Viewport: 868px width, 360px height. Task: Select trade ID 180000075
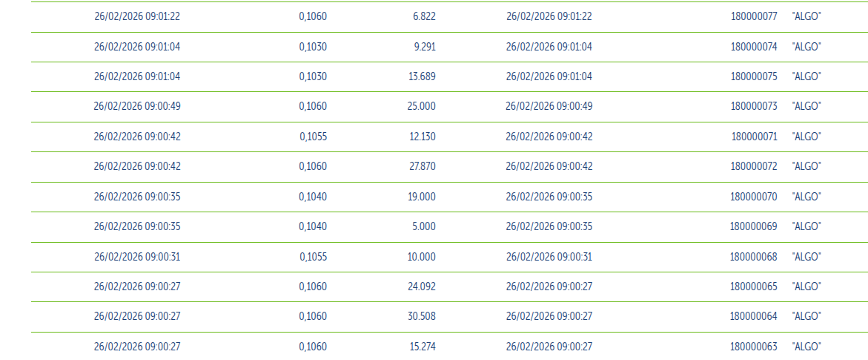pyautogui.click(x=753, y=76)
